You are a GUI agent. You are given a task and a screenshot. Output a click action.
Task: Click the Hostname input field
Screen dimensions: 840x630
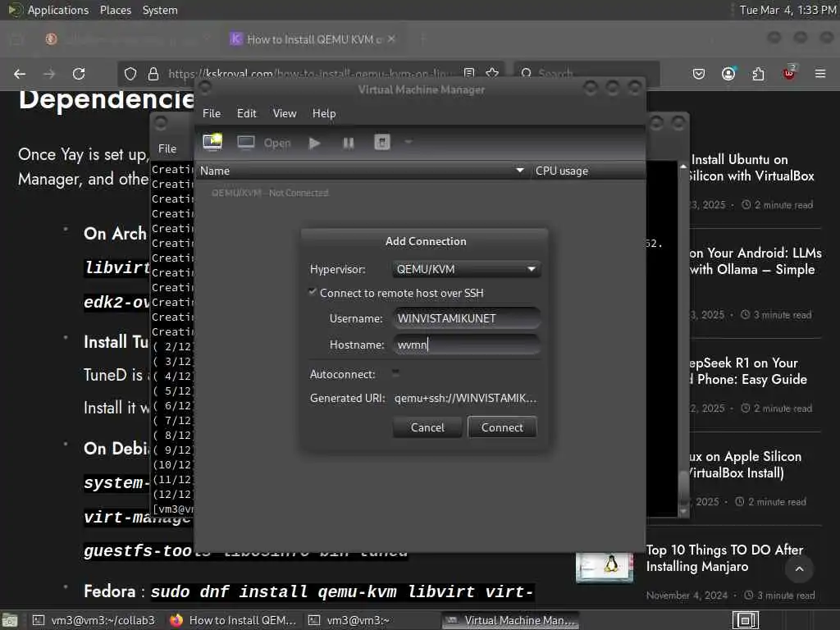pyautogui.click(x=466, y=345)
